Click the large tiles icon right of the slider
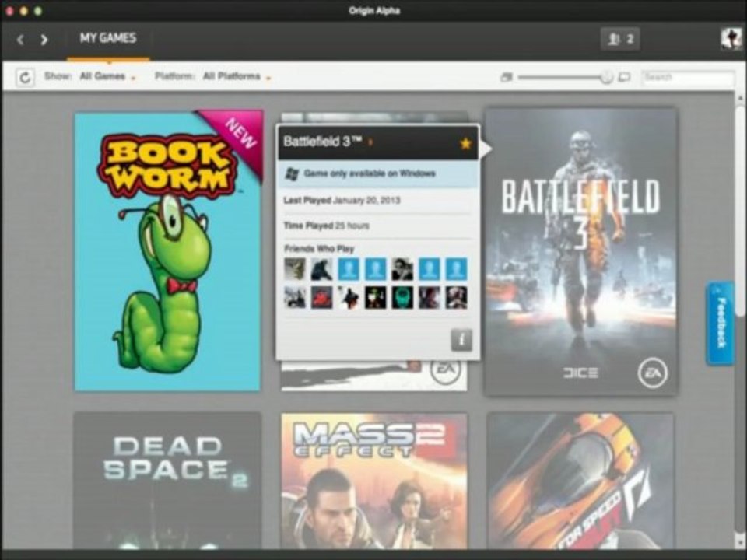 pos(624,77)
